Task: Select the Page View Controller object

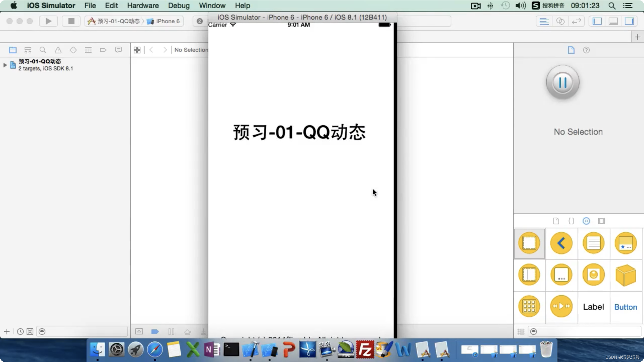Action: (x=561, y=275)
